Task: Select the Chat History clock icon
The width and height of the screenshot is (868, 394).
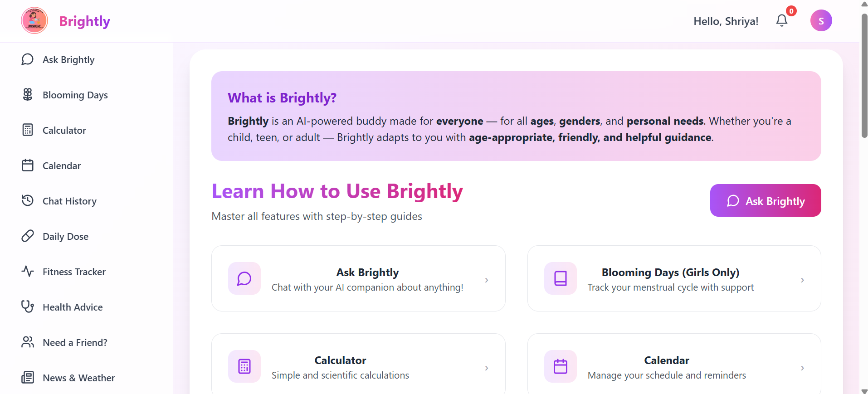Action: pyautogui.click(x=27, y=200)
